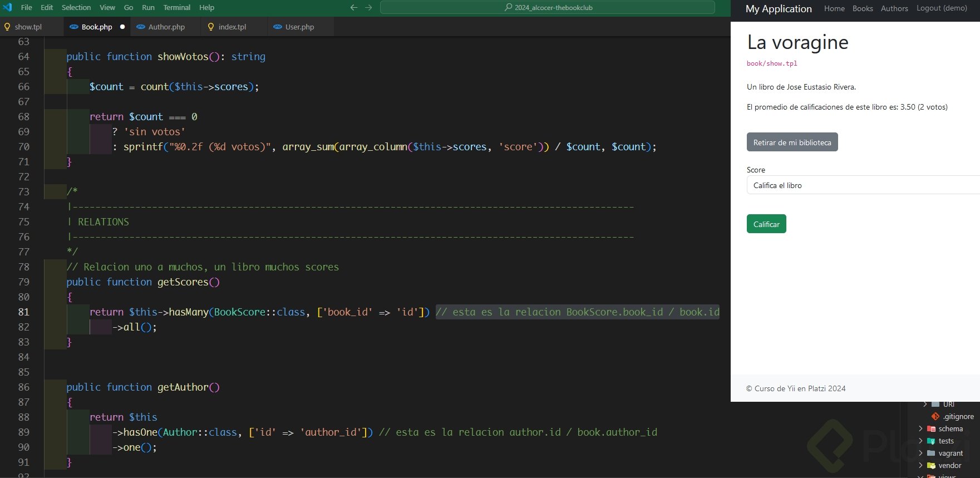Open the Selection menu

tap(76, 7)
